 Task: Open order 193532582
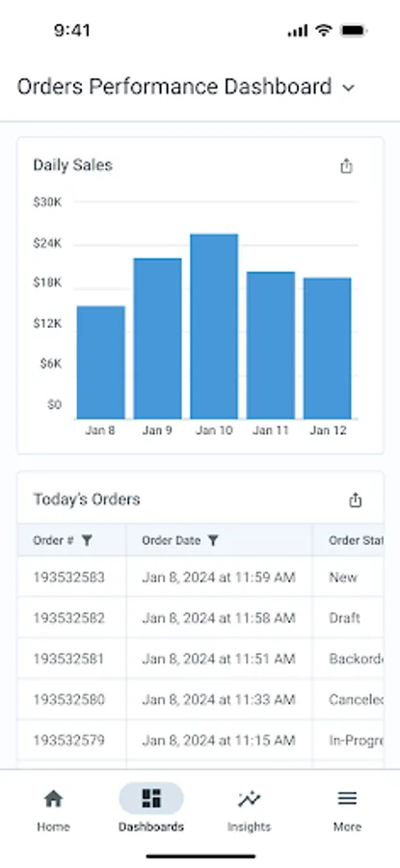(68, 618)
